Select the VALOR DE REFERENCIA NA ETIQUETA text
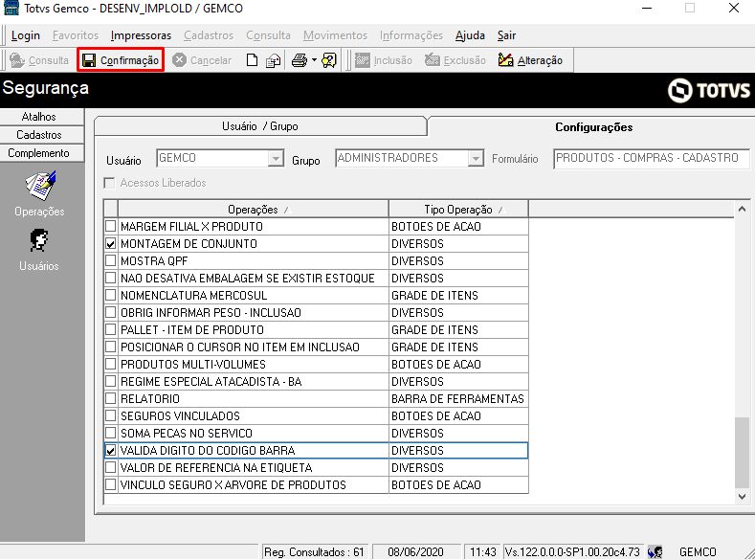The image size is (755, 560). (216, 467)
